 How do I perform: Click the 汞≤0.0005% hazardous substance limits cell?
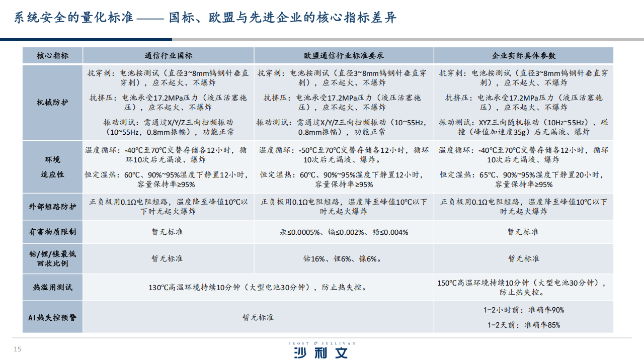pyautogui.click(x=344, y=232)
